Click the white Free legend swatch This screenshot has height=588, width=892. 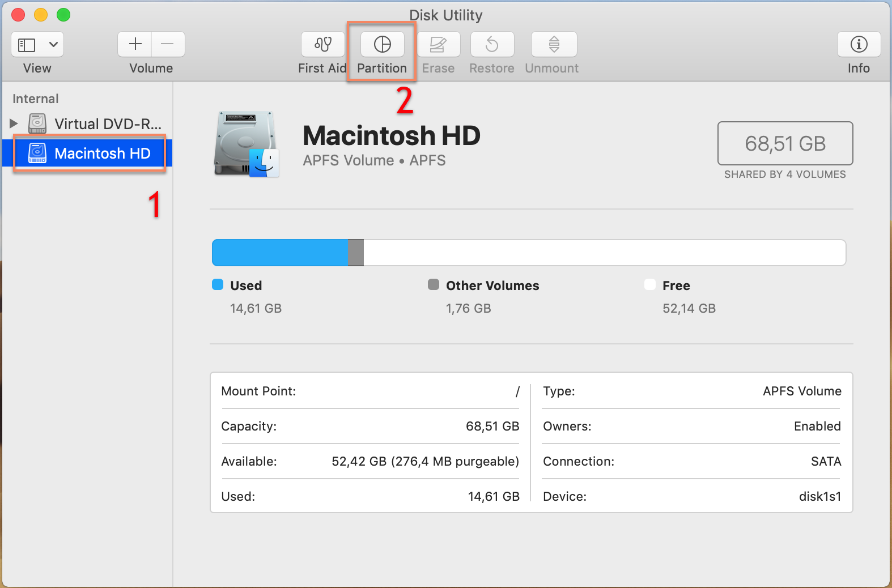coord(650,284)
